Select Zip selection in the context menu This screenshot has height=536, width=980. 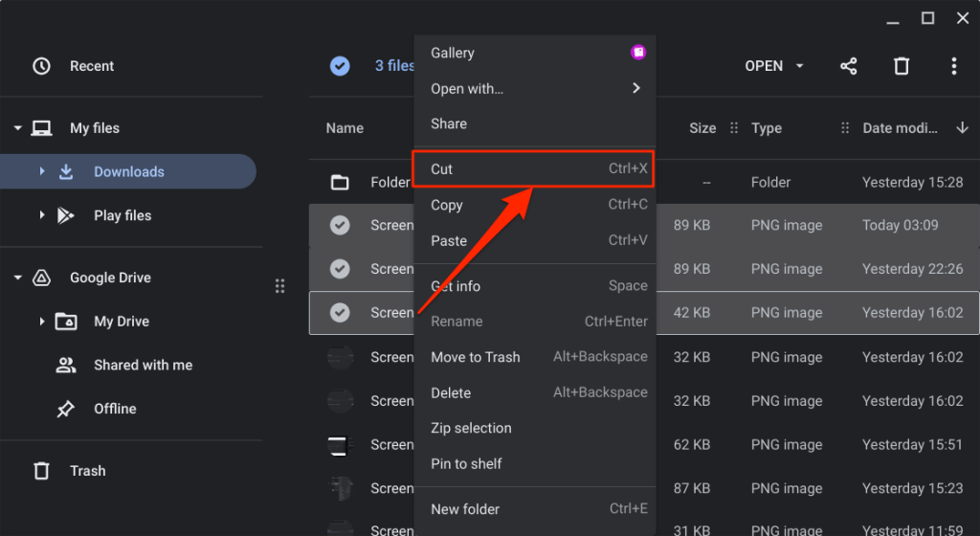[471, 428]
